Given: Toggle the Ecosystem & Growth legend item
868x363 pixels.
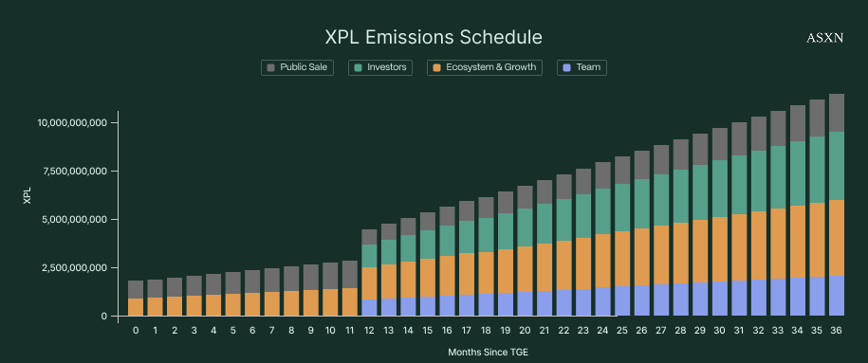Looking at the screenshot, I should [x=485, y=67].
